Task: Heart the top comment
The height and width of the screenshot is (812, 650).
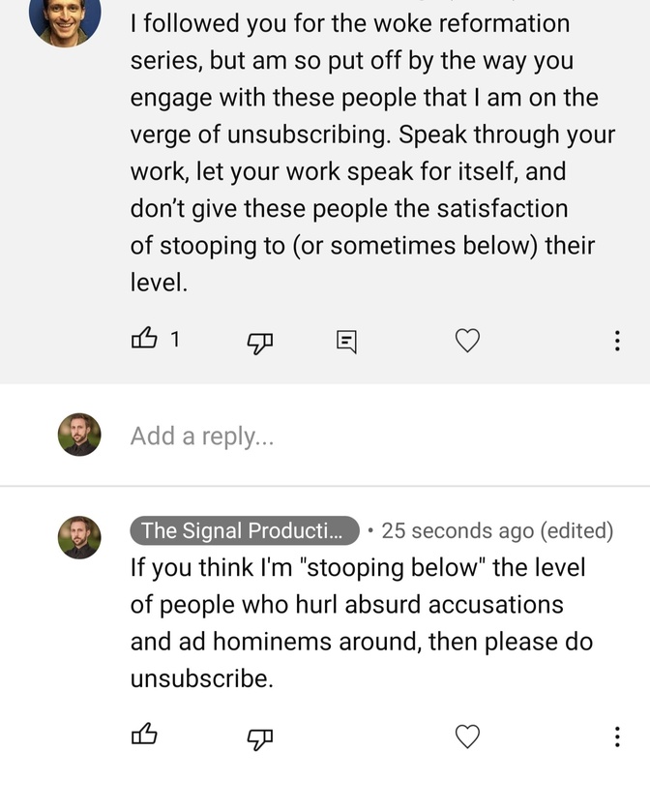Action: coord(467,341)
